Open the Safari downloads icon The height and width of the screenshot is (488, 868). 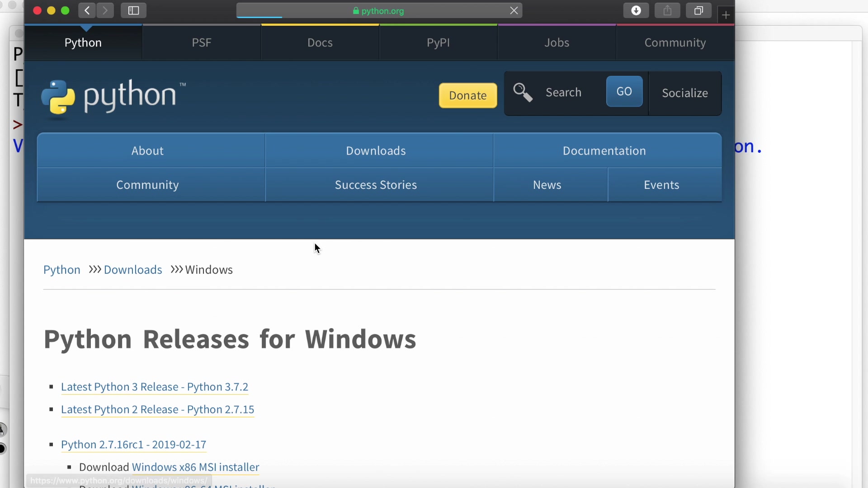pyautogui.click(x=636, y=10)
